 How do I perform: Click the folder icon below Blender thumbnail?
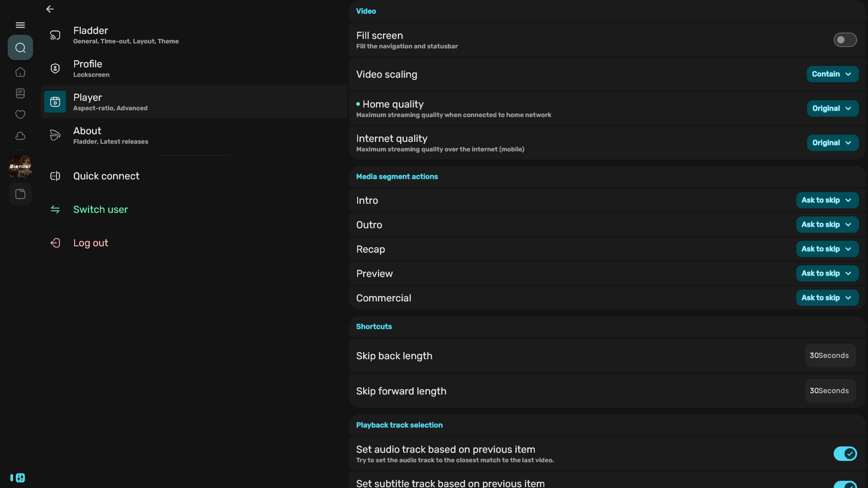point(20,194)
